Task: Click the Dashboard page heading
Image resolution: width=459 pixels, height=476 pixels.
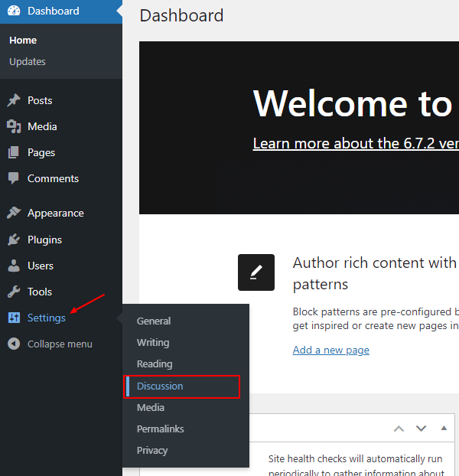Action: (x=181, y=15)
